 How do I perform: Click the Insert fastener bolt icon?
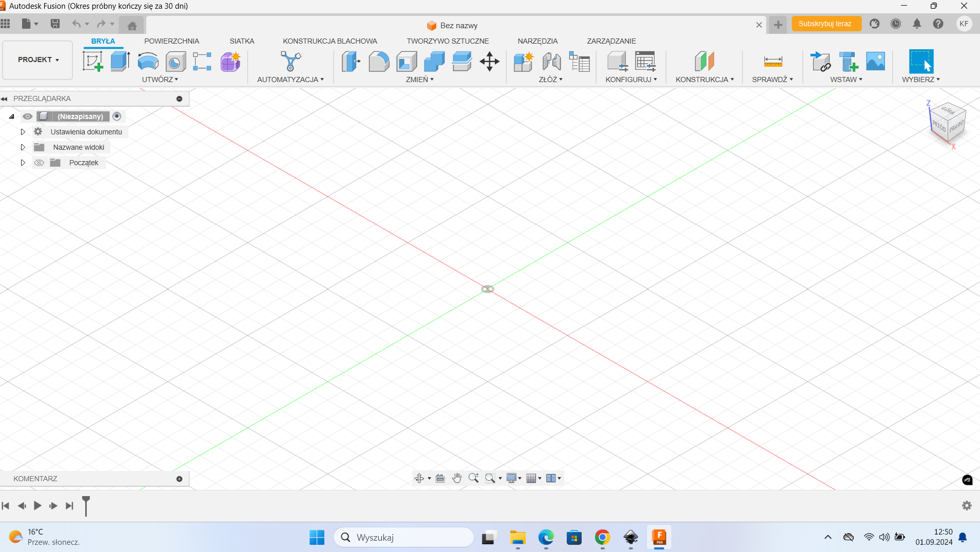tap(848, 62)
